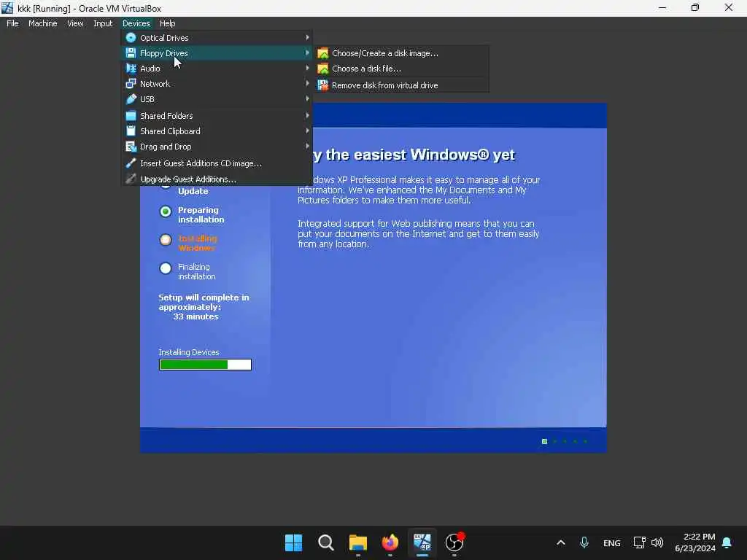Close the Devices menu
The height and width of the screenshot is (560, 747).
136,23
